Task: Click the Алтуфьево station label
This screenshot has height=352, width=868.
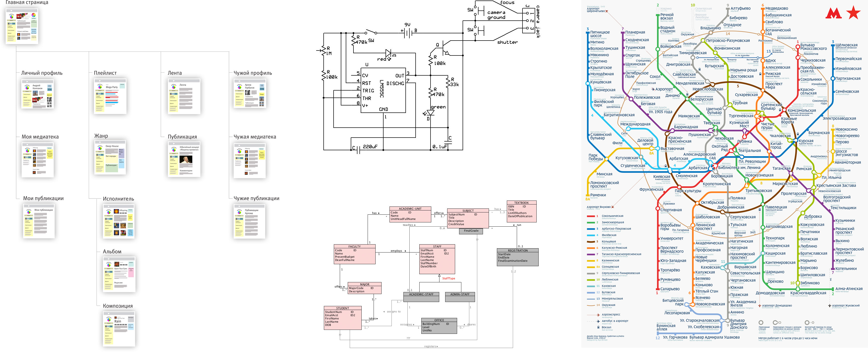Action: click(x=740, y=8)
